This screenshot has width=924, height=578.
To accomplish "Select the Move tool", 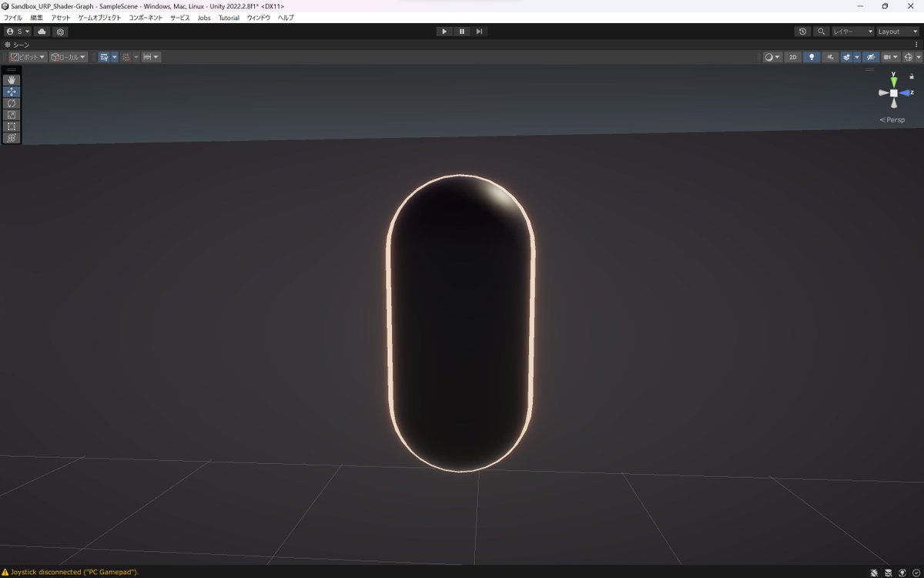I will pyautogui.click(x=11, y=91).
